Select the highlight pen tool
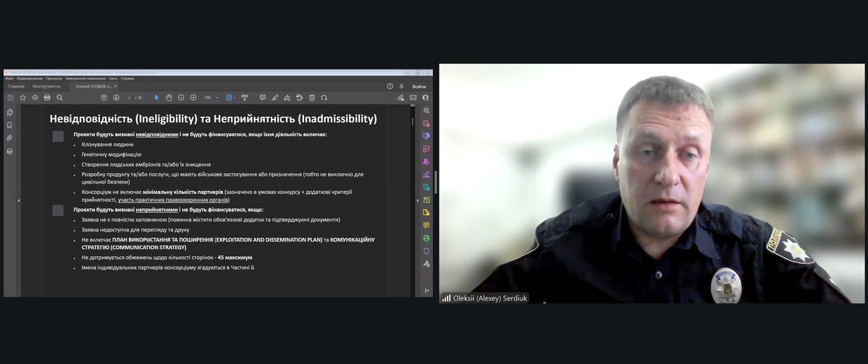868x364 pixels. (x=274, y=98)
